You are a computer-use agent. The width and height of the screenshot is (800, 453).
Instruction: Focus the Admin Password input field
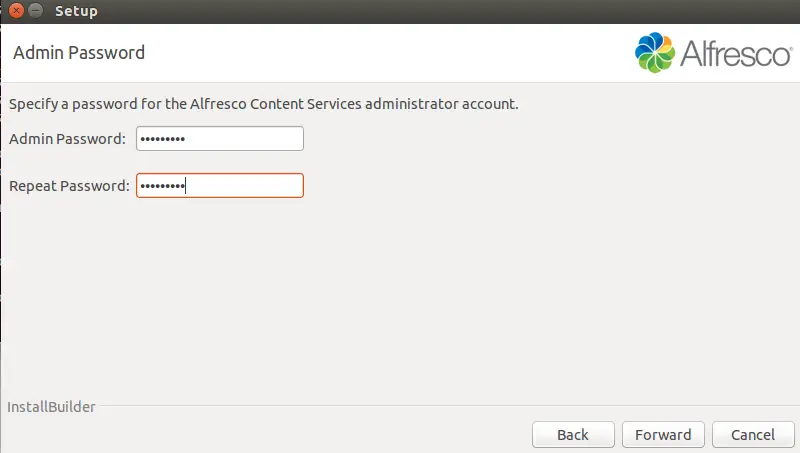(x=220, y=138)
